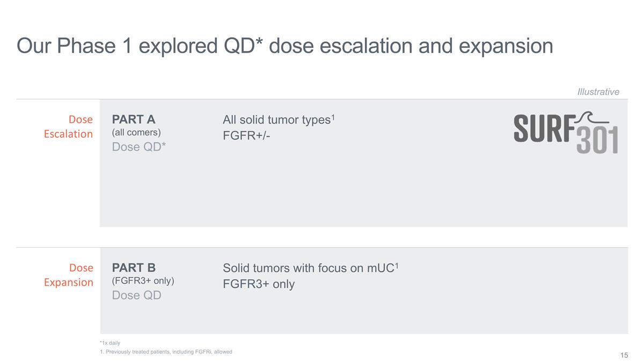644x362 pixels.
Task: Click the "*1x daily" footnote
Action: click(x=106, y=343)
